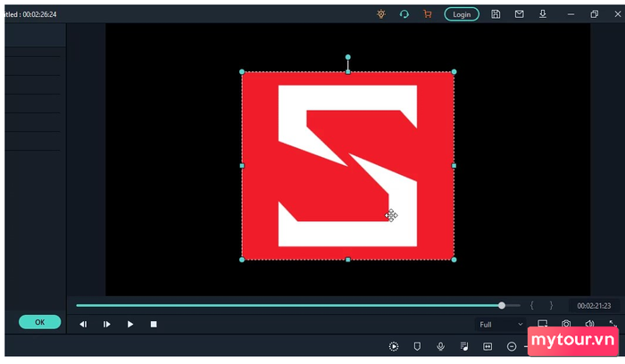Viewport: 625px width, 364px height.
Task: Click the lightbulb tips icon
Action: tap(381, 14)
